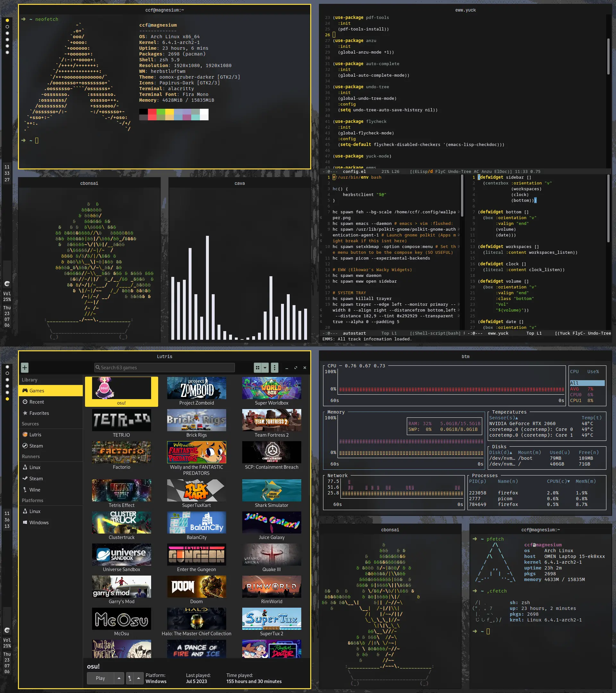Click the Windows platform icon under Platforms

25,522
